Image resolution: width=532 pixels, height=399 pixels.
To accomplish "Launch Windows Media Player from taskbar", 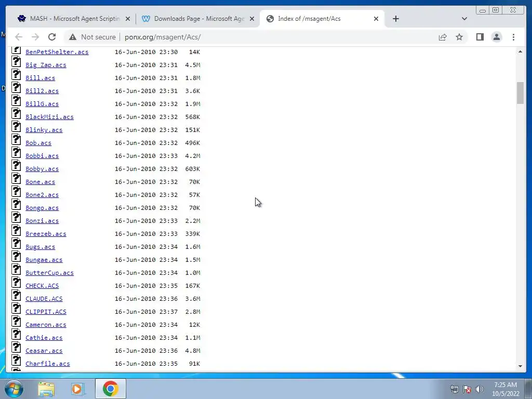I will click(77, 389).
